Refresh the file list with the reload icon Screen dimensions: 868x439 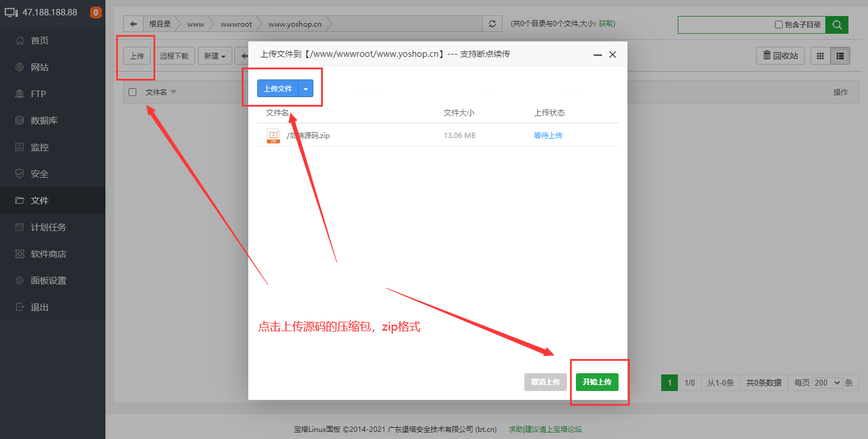tap(492, 24)
